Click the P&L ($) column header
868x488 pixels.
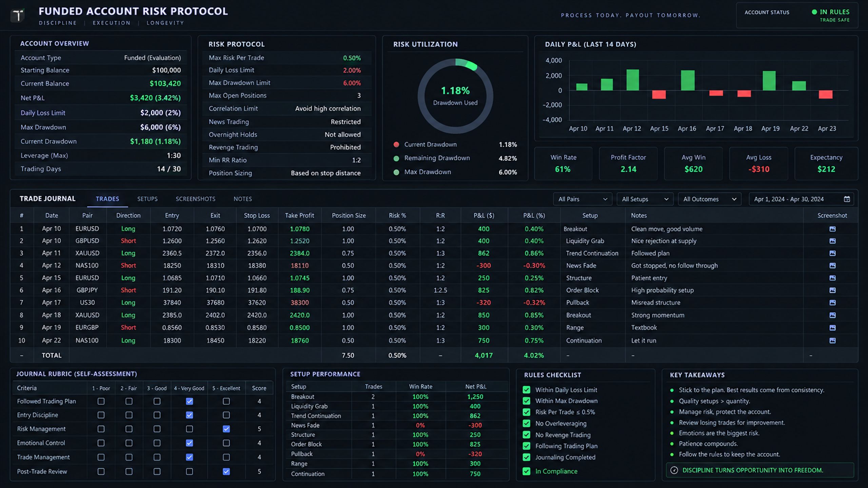click(484, 216)
